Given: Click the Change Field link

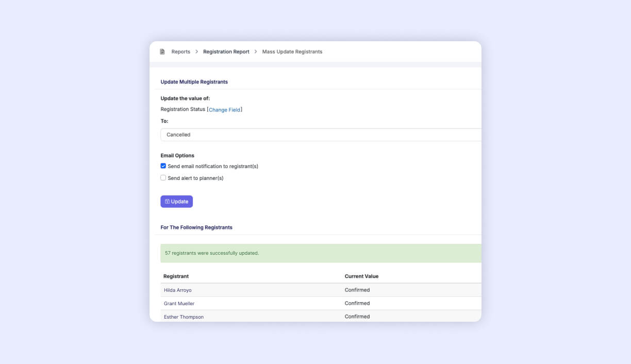Looking at the screenshot, I should [225, 109].
